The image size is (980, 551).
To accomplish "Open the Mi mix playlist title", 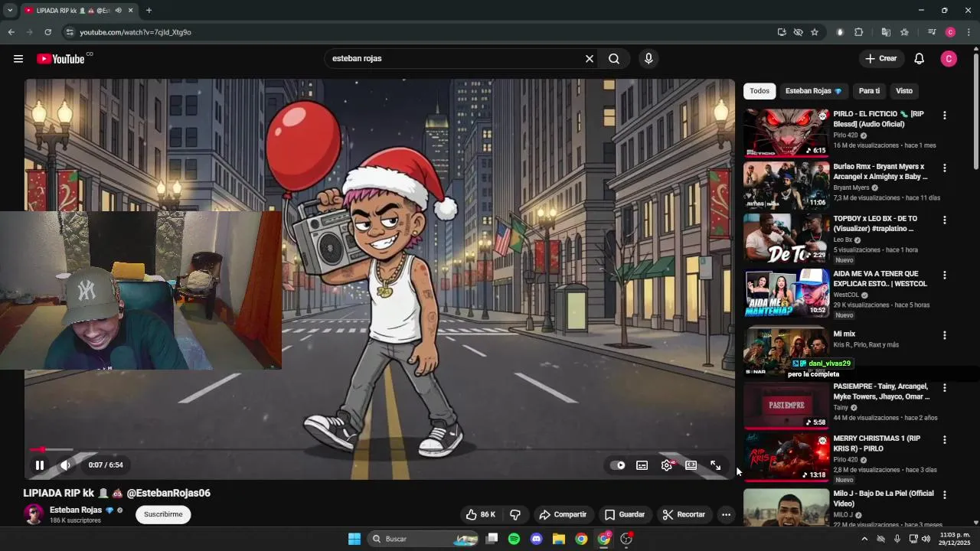I will click(x=844, y=334).
